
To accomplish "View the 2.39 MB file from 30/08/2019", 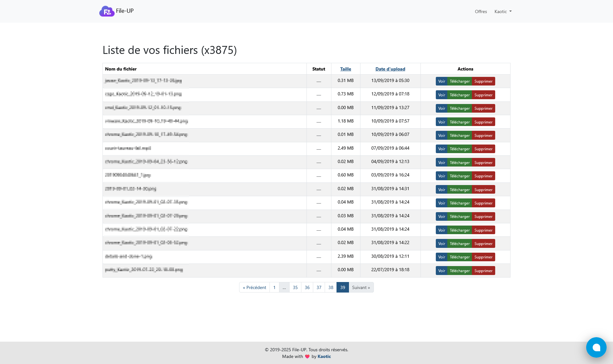I will (441, 257).
